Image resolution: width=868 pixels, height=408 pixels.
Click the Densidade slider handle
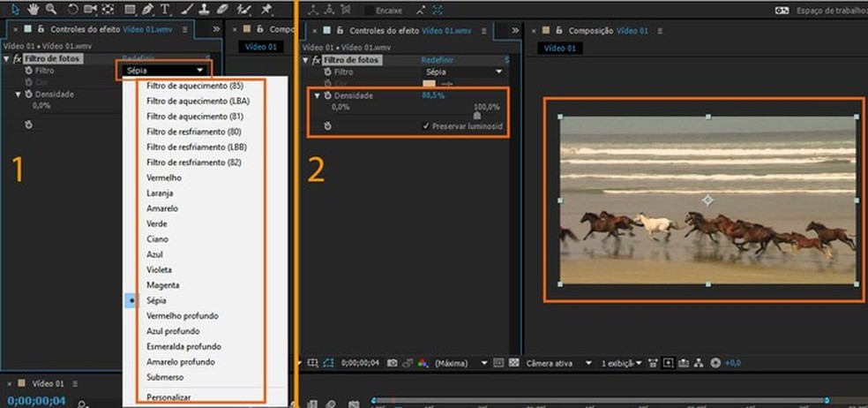[477, 116]
